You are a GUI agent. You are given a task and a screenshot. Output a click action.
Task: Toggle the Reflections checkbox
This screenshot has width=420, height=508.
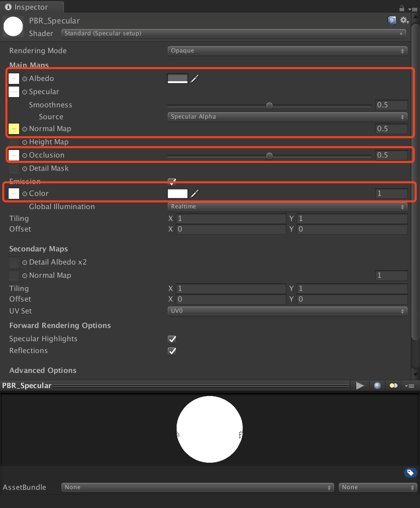172,351
